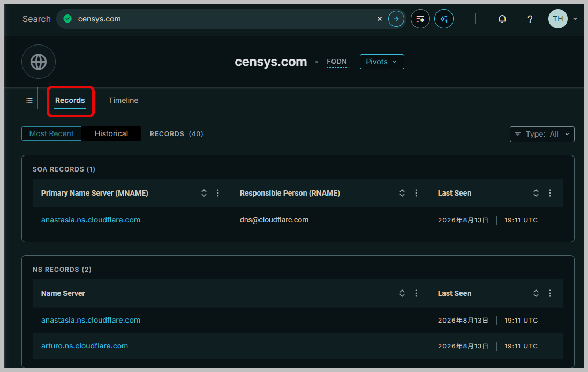This screenshot has height=372, width=588.
Task: Sort by Responsible Person (RNAME) column
Action: [402, 193]
